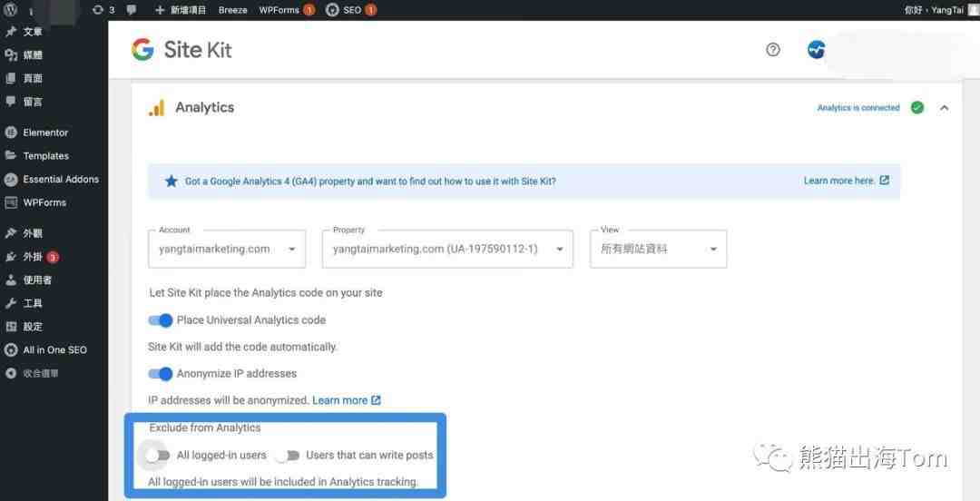Open 文章 in the sidebar
Viewport: 980px width, 501px height.
(33, 31)
